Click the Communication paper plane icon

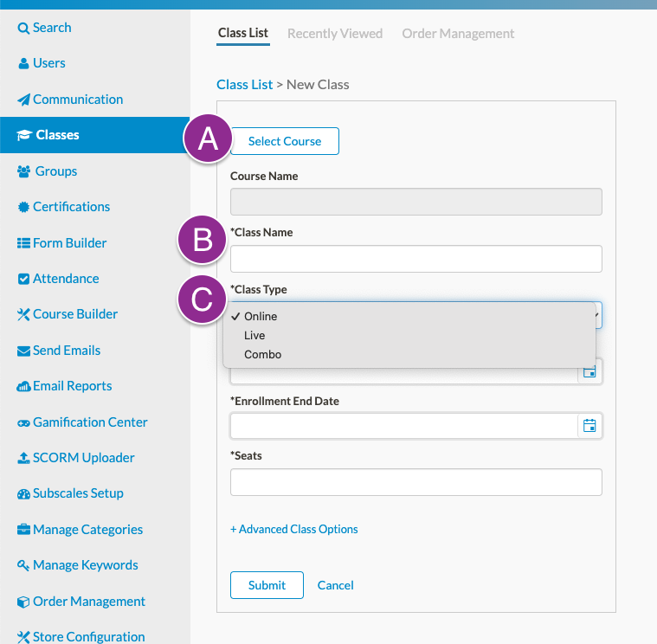click(x=23, y=100)
